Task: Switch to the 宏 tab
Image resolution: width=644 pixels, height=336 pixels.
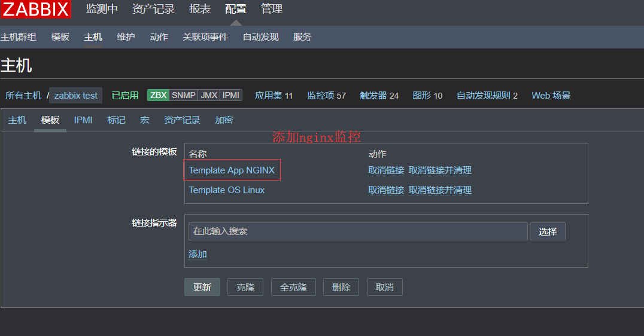Action: click(x=145, y=120)
